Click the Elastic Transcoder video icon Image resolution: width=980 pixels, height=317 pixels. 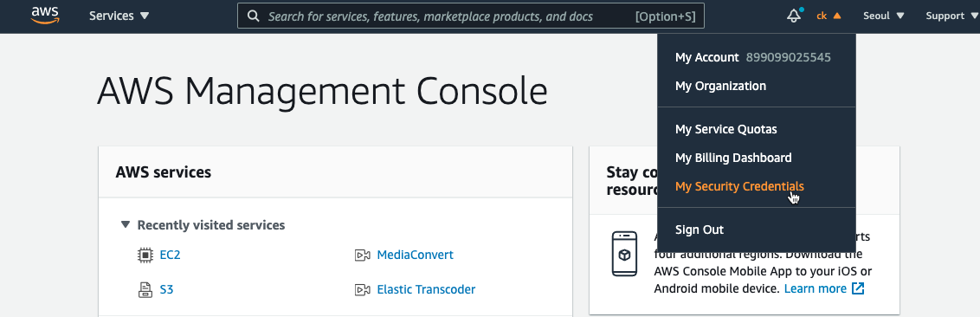click(x=363, y=289)
